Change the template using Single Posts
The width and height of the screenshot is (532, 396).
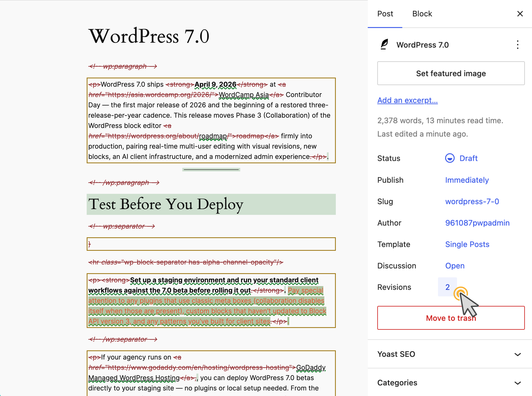pyautogui.click(x=467, y=244)
